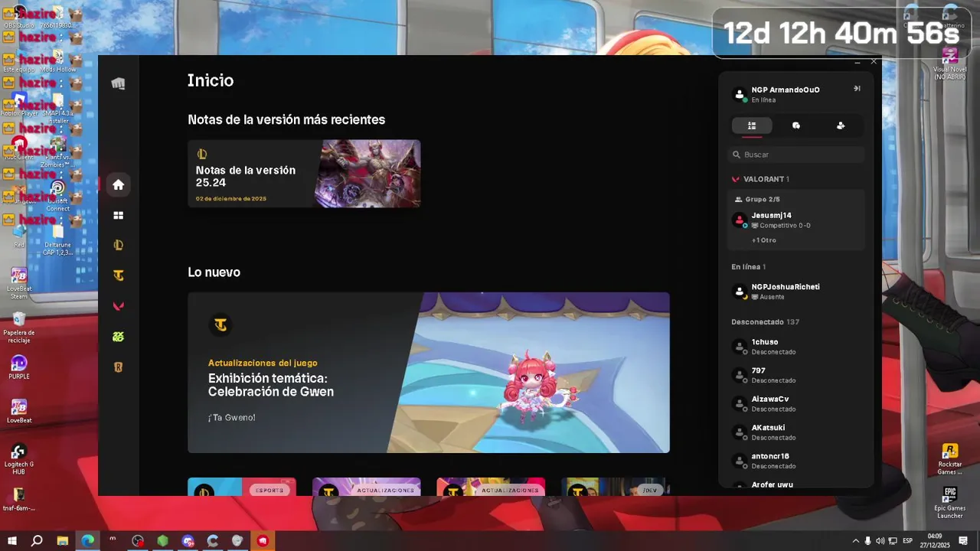Screen dimensions: 980x551
Task: Open Rockstar Games desktop shortcut
Action: tap(950, 459)
